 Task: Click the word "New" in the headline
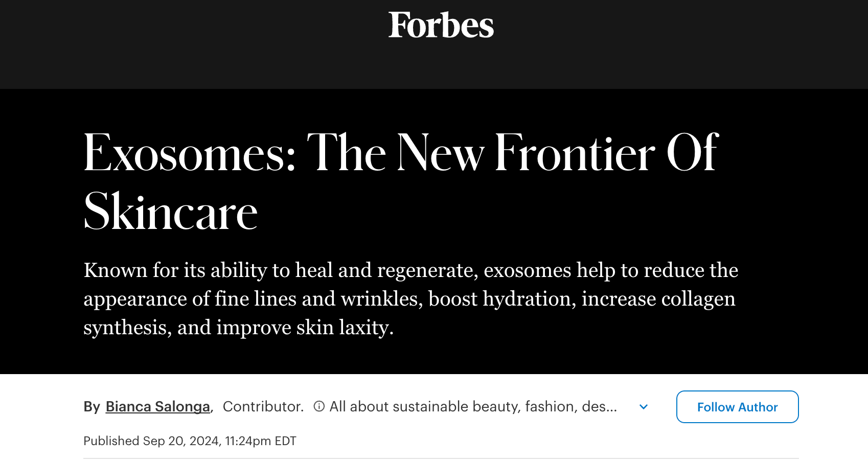tap(441, 153)
